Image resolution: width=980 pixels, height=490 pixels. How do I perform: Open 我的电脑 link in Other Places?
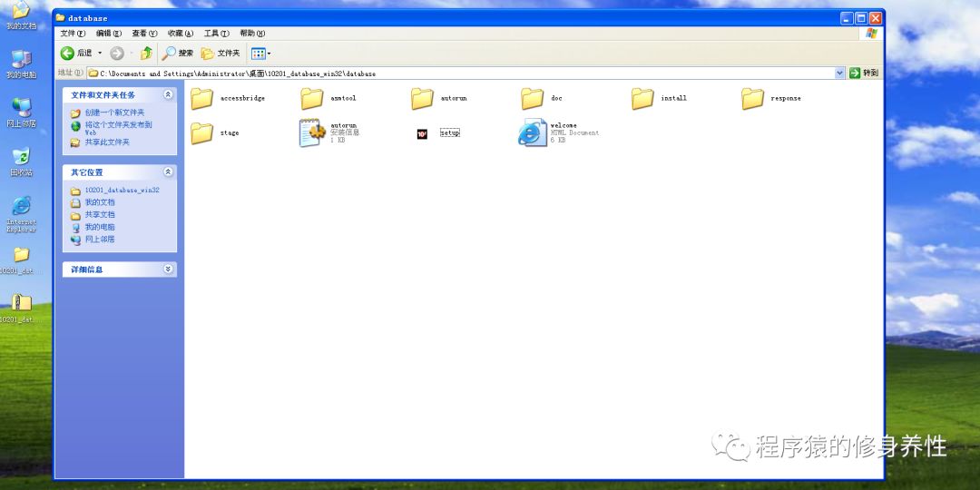(x=100, y=227)
